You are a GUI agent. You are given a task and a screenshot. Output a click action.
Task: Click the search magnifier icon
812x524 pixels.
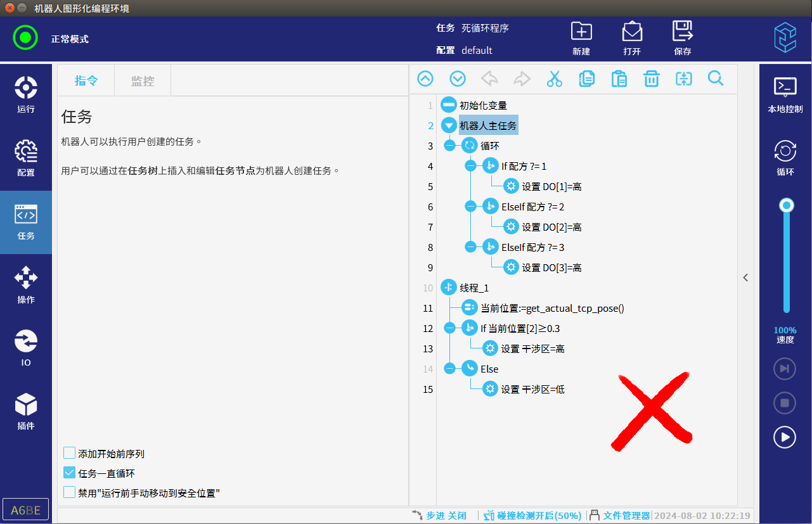[716, 79]
